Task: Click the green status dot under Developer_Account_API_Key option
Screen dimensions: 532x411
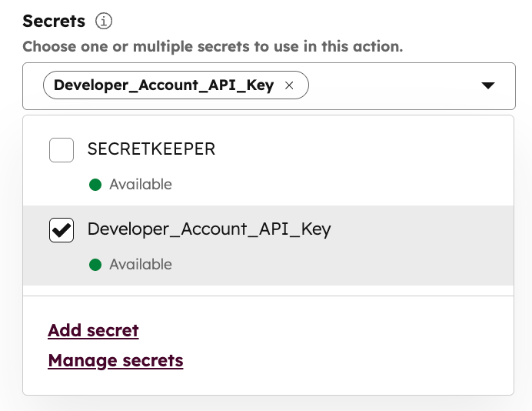Action: coord(95,265)
